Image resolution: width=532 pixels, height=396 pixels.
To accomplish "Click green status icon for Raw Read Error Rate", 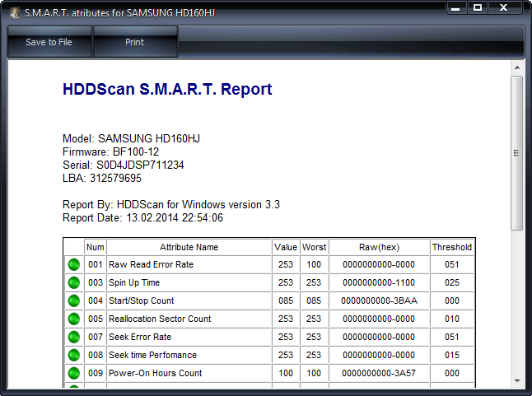I will 73,265.
